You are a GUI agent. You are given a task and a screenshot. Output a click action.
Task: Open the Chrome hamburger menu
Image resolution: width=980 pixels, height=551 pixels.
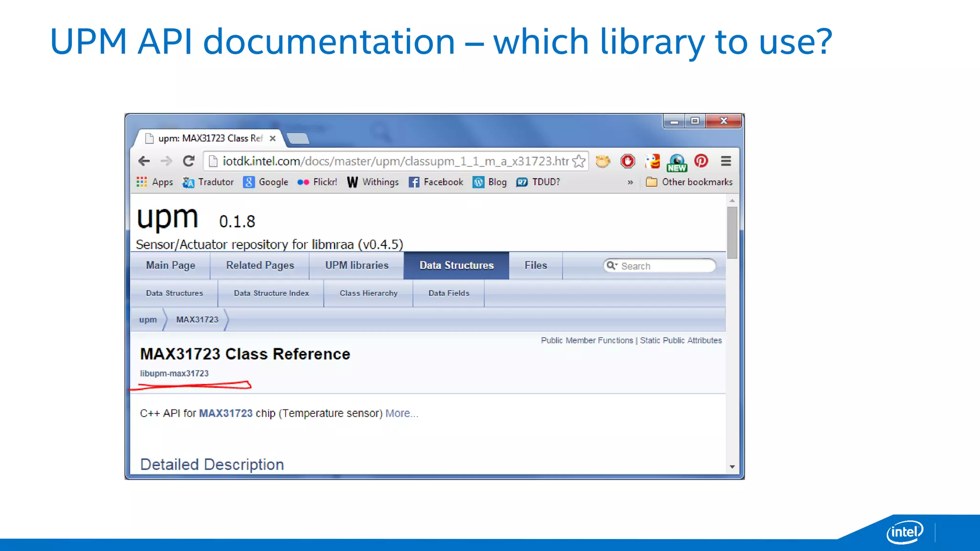coord(725,161)
